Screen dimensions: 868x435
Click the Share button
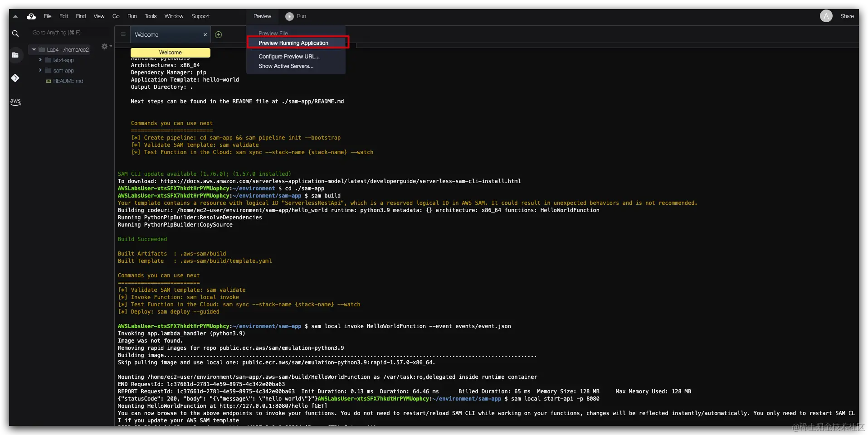[847, 16]
